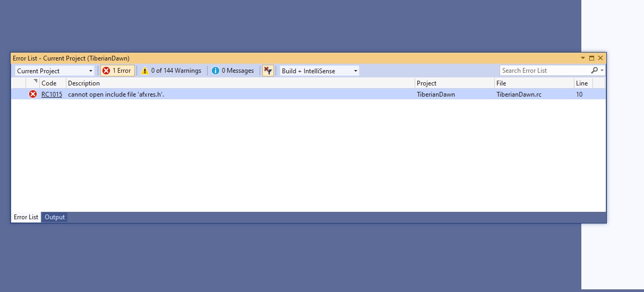This screenshot has height=292, width=644.
Task: Expand the search options arrow beside the magnifier
Action: [602, 71]
